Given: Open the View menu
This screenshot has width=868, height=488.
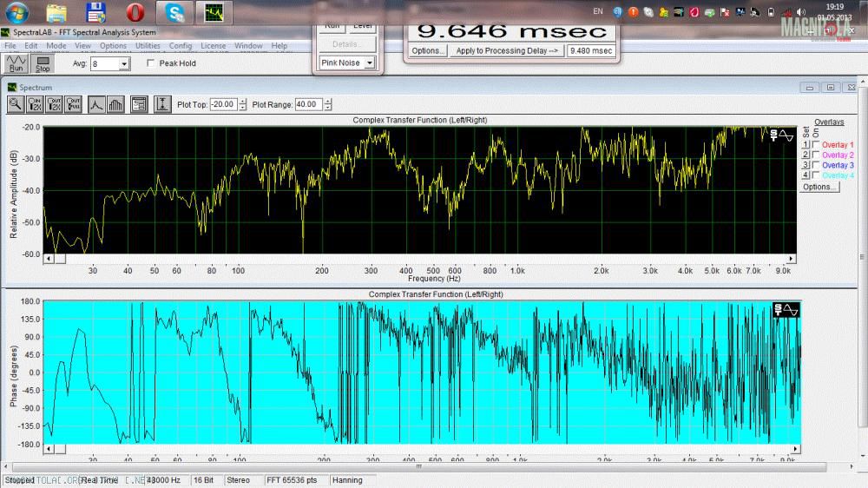Looking at the screenshot, I should pos(82,45).
